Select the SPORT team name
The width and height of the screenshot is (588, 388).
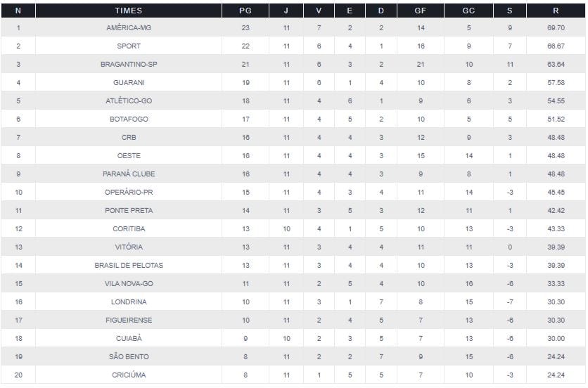tap(129, 46)
